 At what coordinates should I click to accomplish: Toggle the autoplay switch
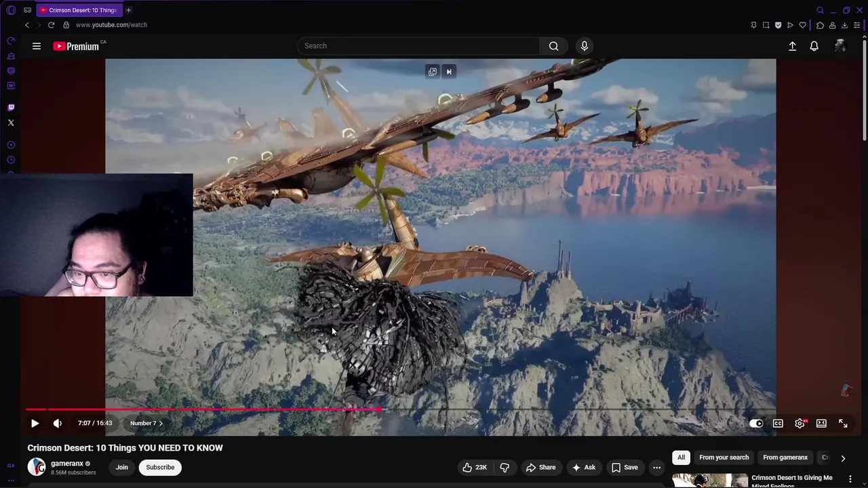pos(756,423)
